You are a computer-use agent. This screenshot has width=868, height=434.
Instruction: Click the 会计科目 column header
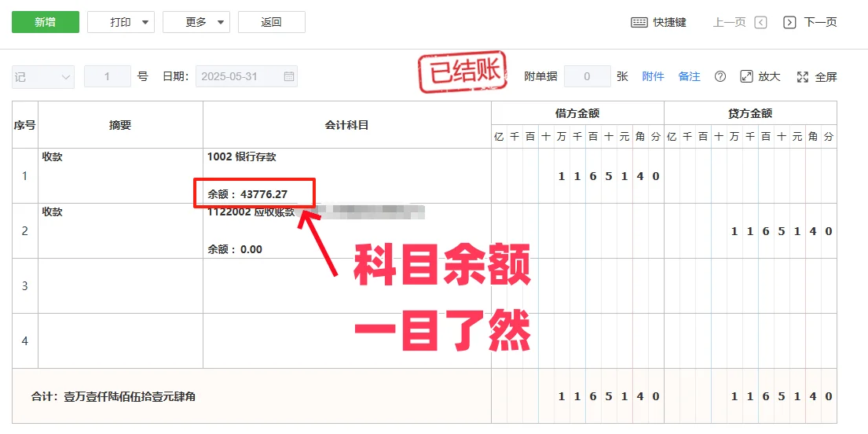[347, 125]
